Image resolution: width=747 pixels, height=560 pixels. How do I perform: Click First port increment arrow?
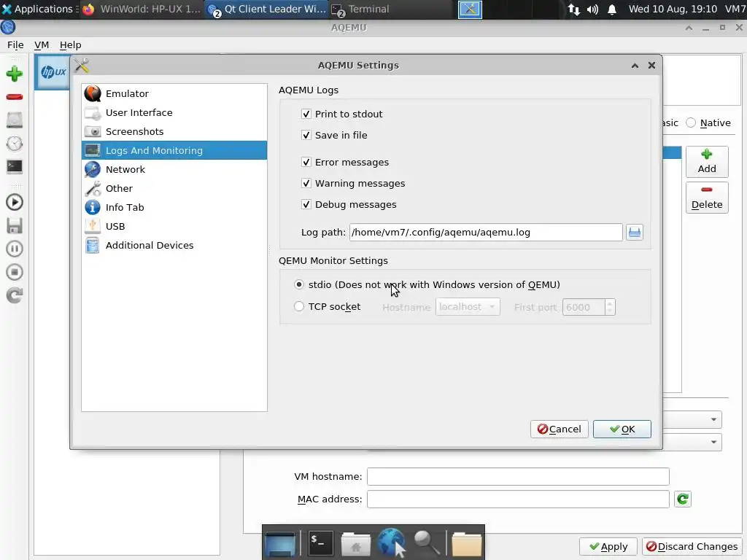tap(610, 303)
